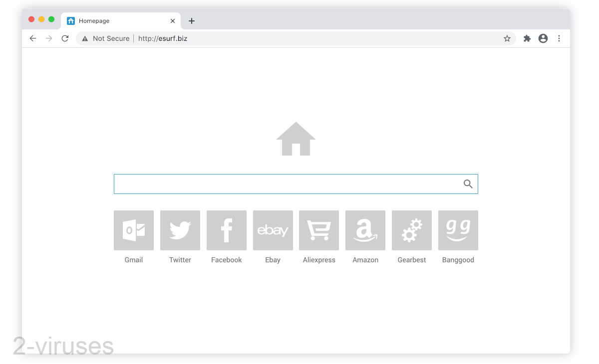
Task: Open the Aliexpress cart icon
Action: point(319,230)
